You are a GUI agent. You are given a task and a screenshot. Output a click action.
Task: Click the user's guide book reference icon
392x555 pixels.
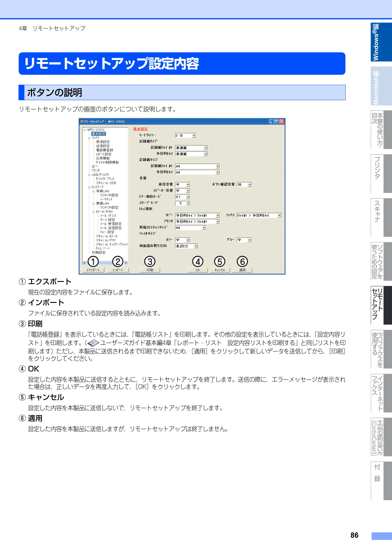coord(93,343)
